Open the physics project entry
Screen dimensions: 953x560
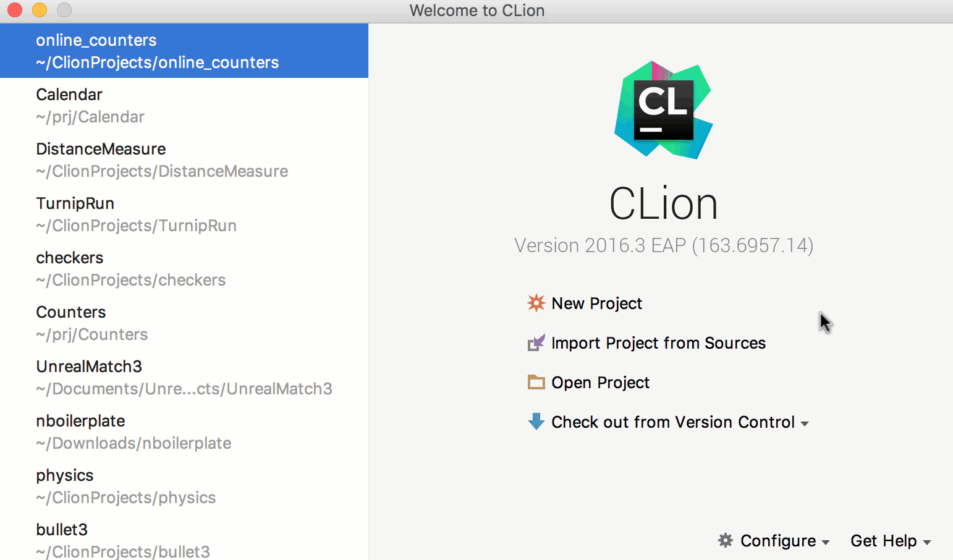[184, 486]
